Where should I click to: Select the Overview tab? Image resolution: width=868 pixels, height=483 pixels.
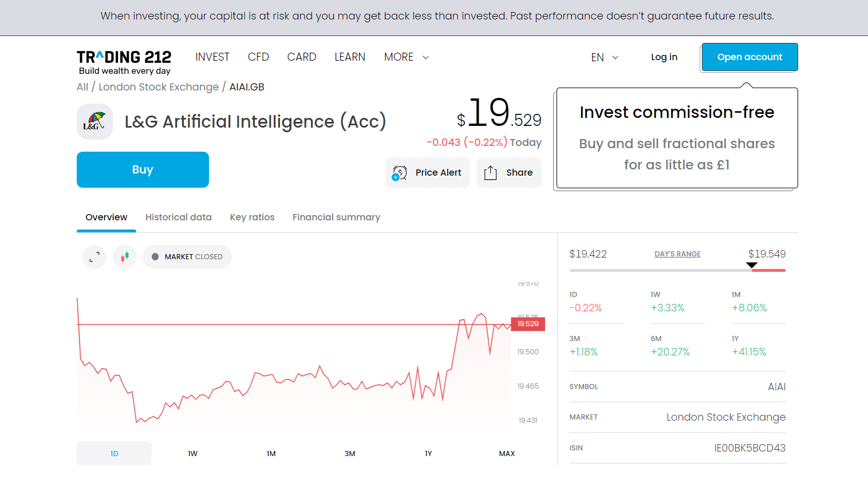[106, 217]
